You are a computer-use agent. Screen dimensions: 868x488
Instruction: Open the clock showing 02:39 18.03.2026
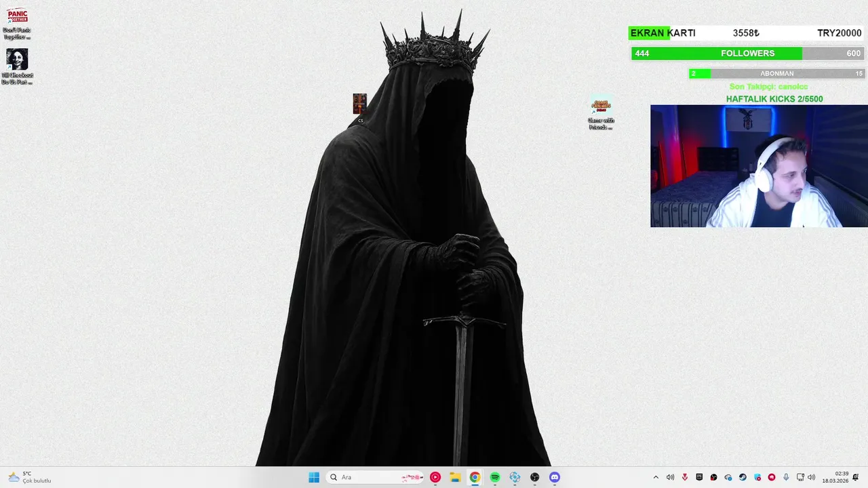tap(835, 477)
